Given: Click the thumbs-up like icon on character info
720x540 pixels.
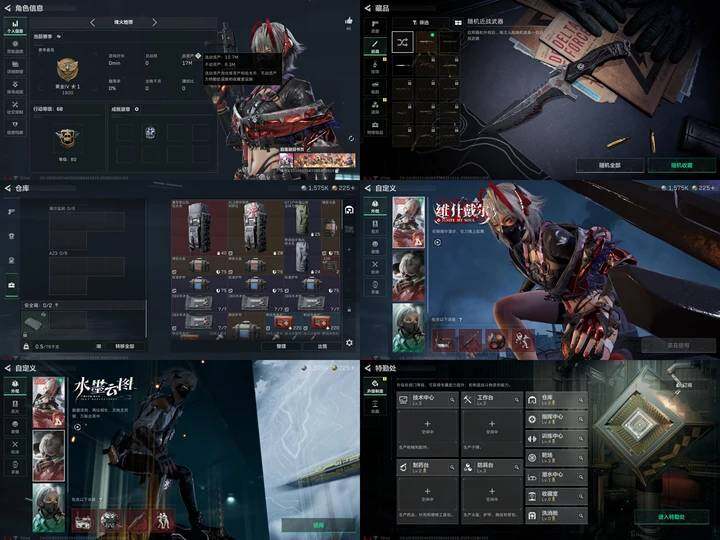Looking at the screenshot, I should pyautogui.click(x=349, y=21).
